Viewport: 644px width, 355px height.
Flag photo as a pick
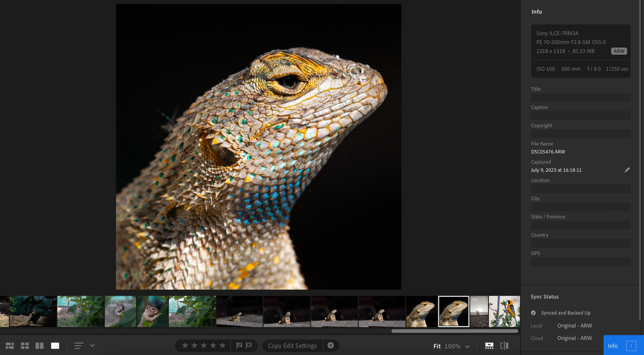239,345
